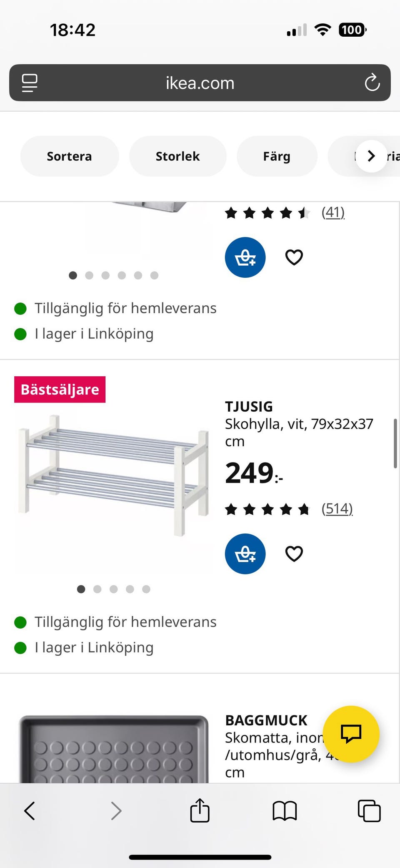Tap the chevron to reveal more filters
This screenshot has height=868, width=400.
point(370,156)
